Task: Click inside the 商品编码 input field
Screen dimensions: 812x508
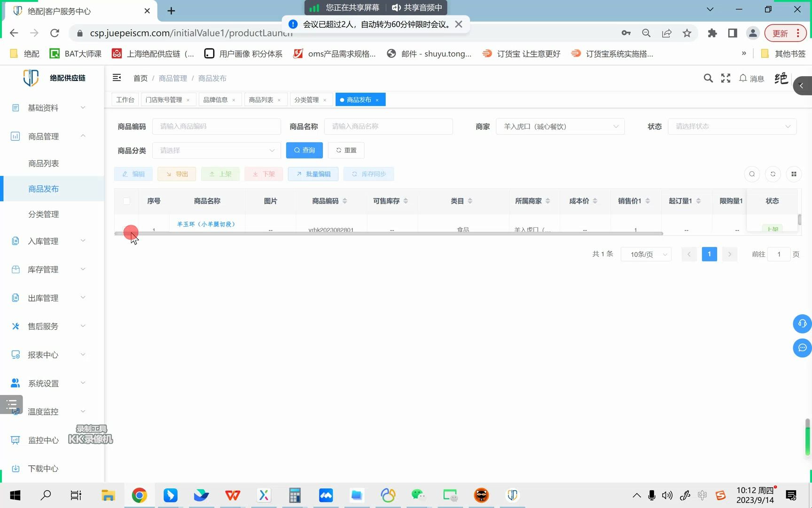Action: (216, 126)
